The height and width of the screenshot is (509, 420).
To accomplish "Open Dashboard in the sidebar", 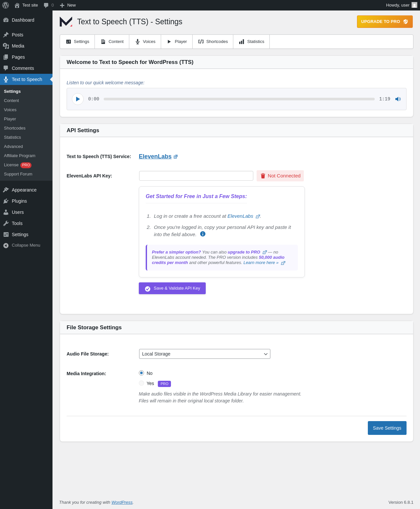I will (x=26, y=20).
